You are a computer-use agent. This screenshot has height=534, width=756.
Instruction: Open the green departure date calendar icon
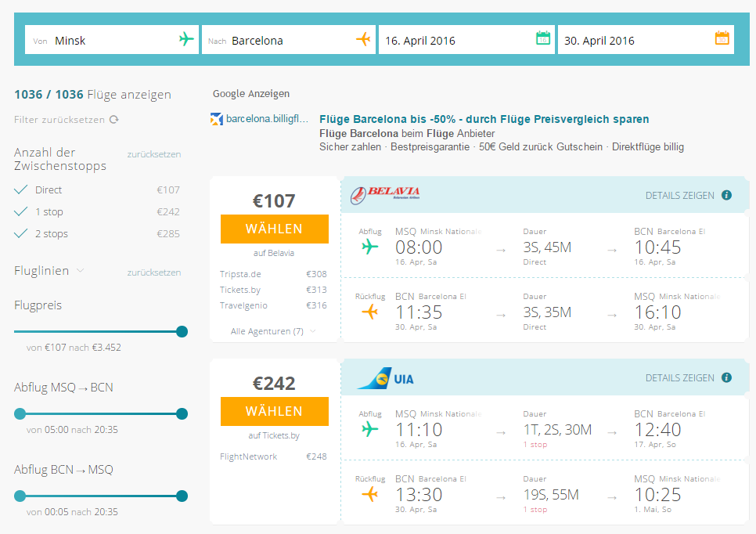click(x=543, y=38)
